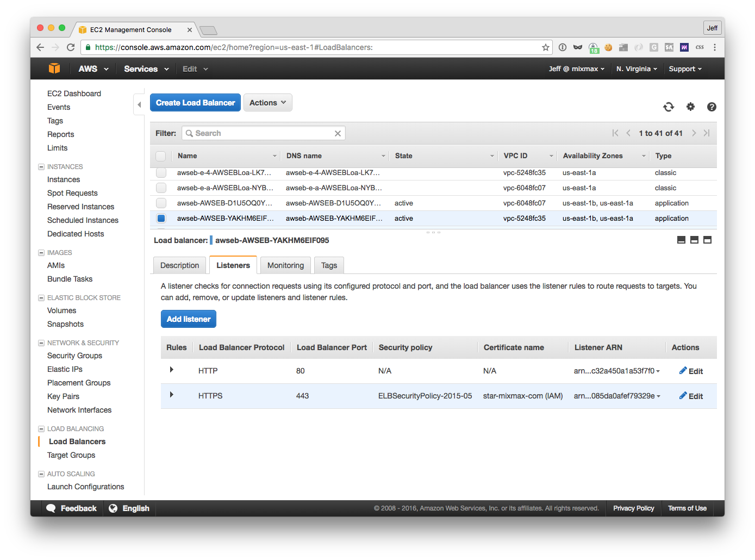This screenshot has width=755, height=560.
Task: Collapse the ELASTIC BLOCK STORE section
Action: (41, 298)
